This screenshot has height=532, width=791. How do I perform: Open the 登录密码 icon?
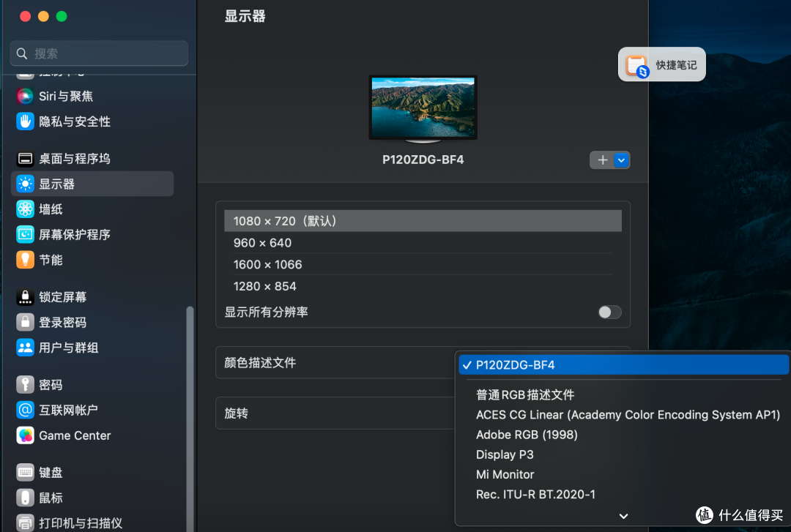[25, 322]
